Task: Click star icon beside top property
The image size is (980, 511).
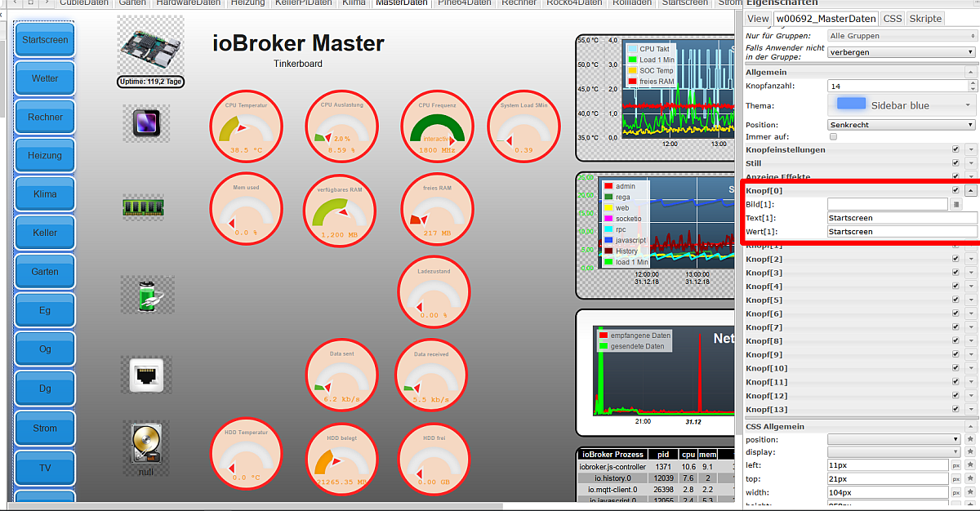Action: 970,479
